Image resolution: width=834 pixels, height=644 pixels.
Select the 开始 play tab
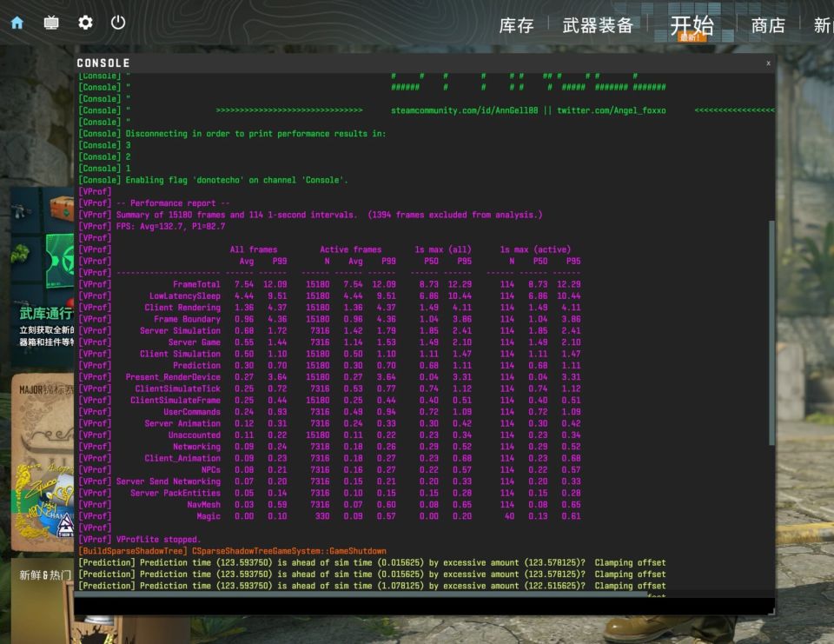click(x=692, y=25)
